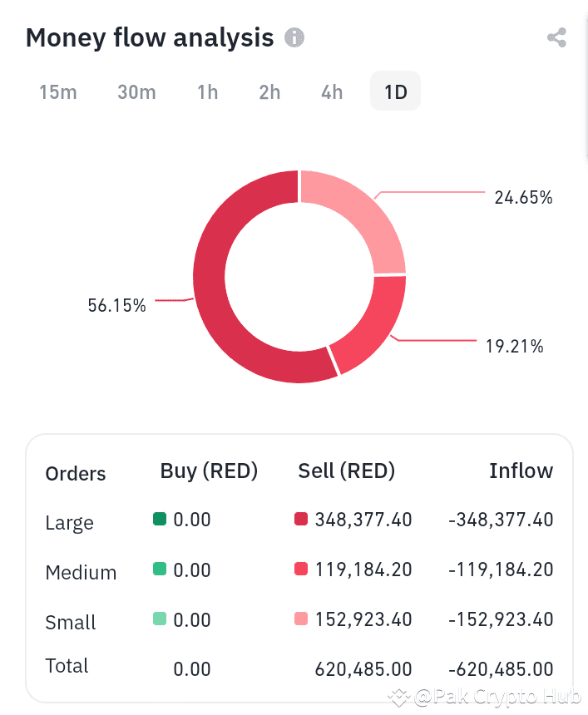This screenshot has height=715, width=588.
Task: Click the light green Small buy swatch
Action: [160, 619]
